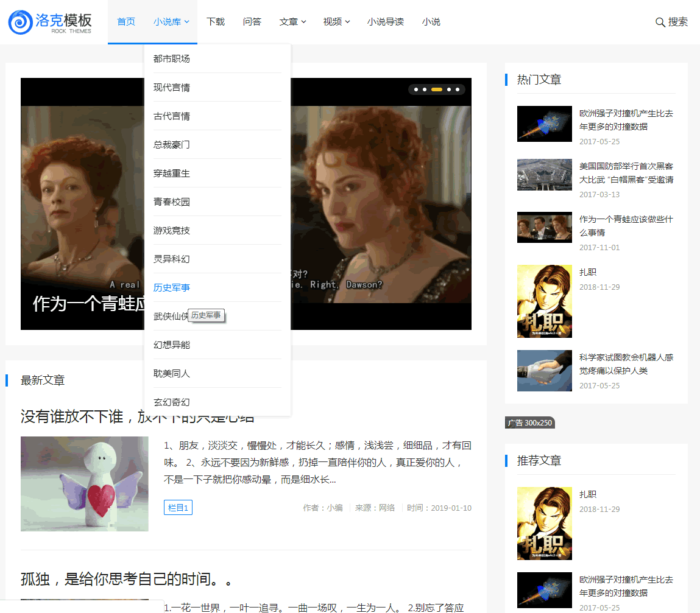Click the active yellow carousel indicator
The width and height of the screenshot is (700, 613).
click(437, 89)
